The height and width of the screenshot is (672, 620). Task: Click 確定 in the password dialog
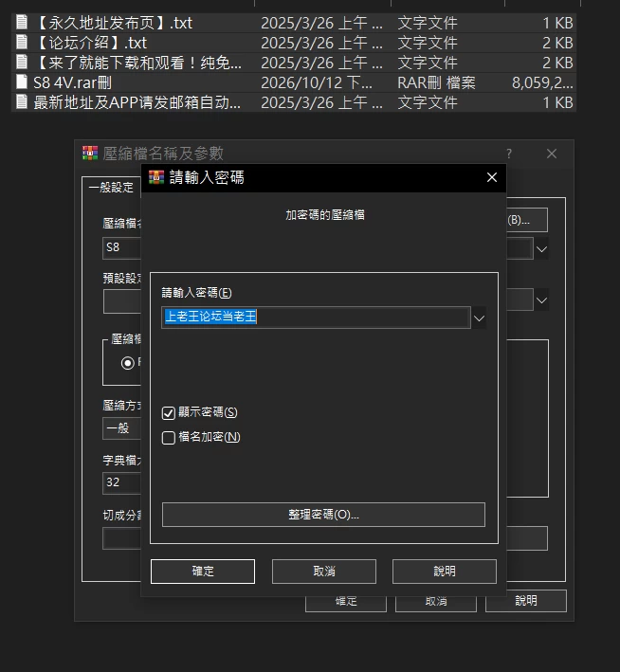pos(203,572)
